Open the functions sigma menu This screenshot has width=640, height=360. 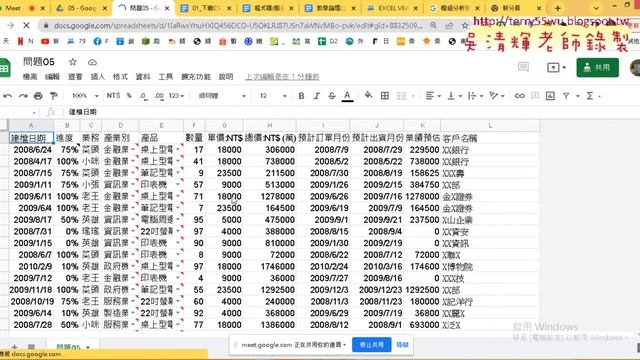[590, 96]
